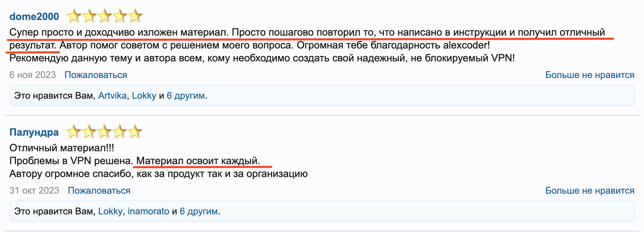Report dome2000's review via Пожаловаться
Image resolution: width=644 pixels, height=232 pixels.
[96, 75]
